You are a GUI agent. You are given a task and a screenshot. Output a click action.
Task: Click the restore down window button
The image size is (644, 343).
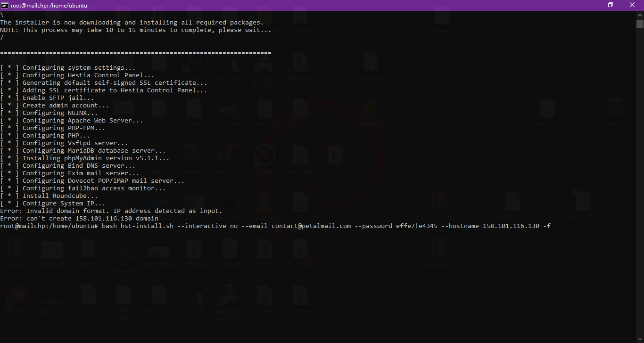point(611,5)
